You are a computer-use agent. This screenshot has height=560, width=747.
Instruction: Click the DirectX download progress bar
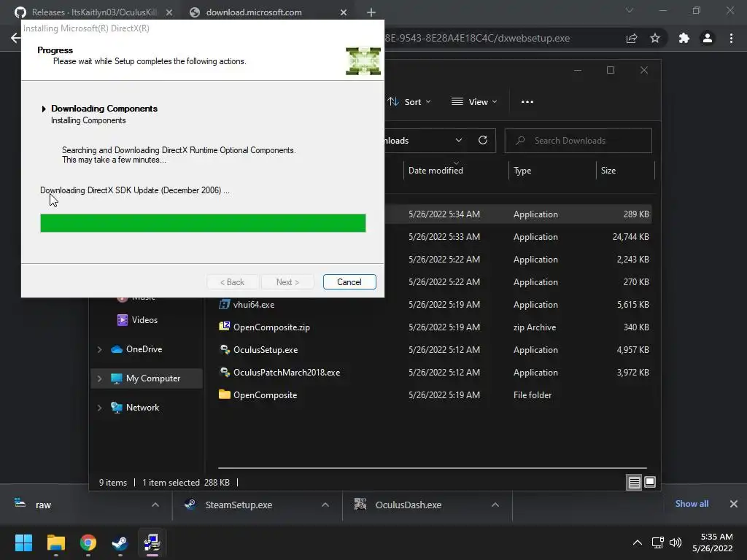click(x=203, y=223)
